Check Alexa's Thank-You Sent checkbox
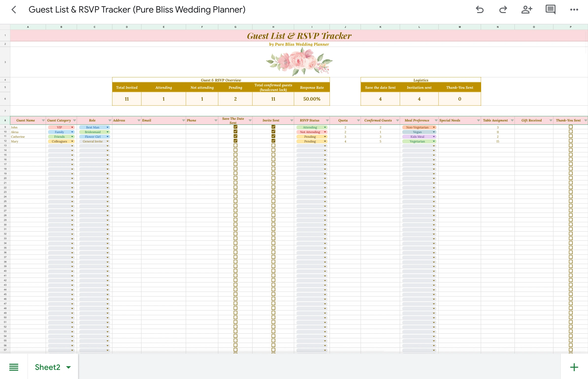The image size is (588, 379). tap(571, 132)
